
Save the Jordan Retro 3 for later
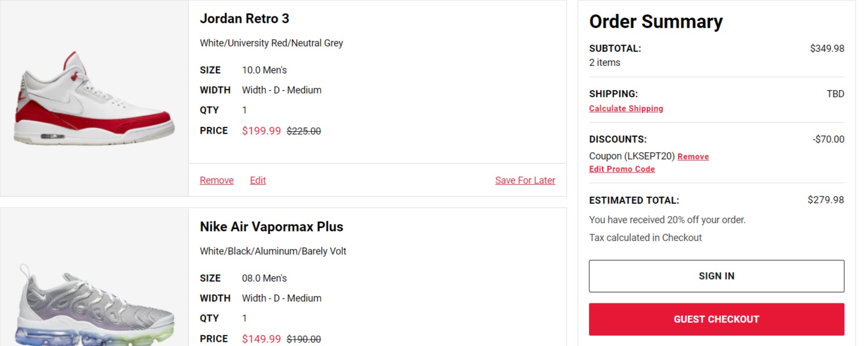pyautogui.click(x=525, y=180)
